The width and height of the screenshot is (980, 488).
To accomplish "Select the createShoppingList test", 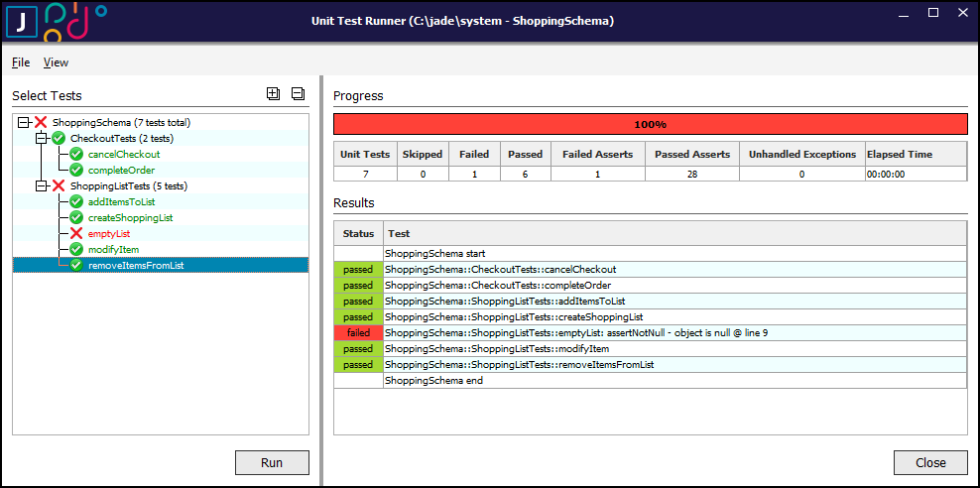I will [130, 217].
